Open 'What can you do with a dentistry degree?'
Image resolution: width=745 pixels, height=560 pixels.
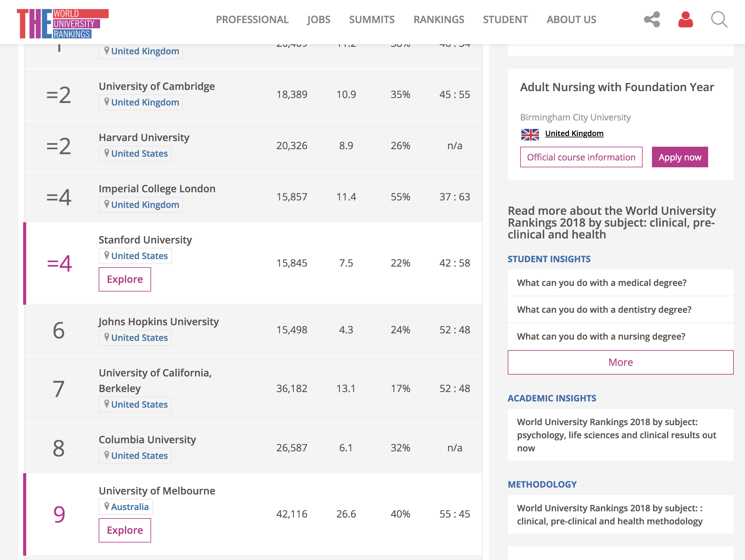pos(604,309)
